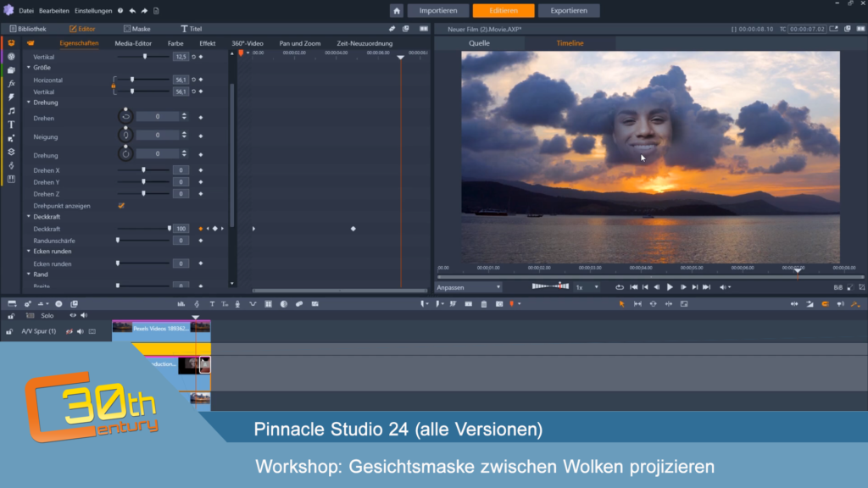Click the Importieren button
868x488 pixels.
click(x=438, y=10)
